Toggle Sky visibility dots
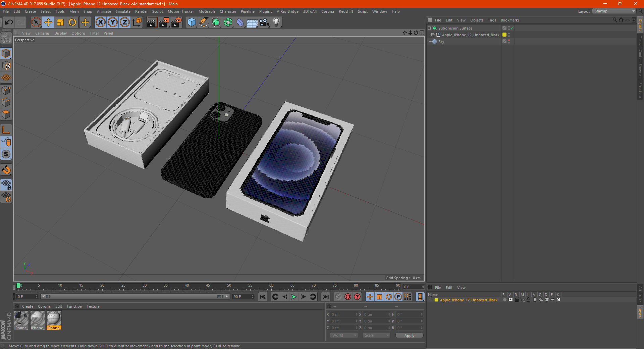 pyautogui.click(x=509, y=42)
